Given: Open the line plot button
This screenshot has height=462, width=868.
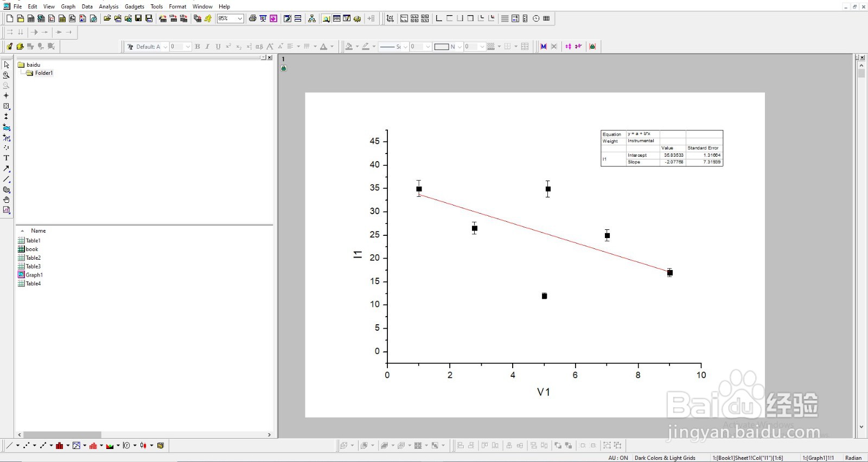Looking at the screenshot, I should 9,446.
